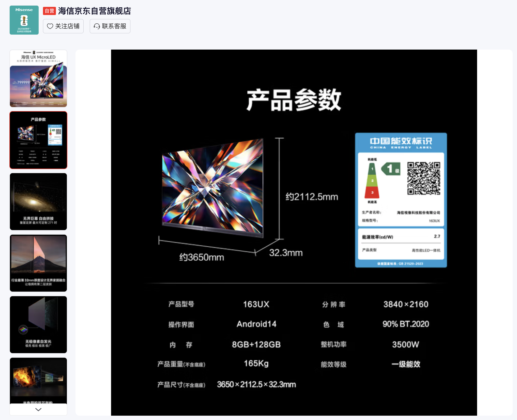The height and width of the screenshot is (420, 517).
Task: Open 海信京东自营旗舰店 store name link
Action: (x=95, y=11)
